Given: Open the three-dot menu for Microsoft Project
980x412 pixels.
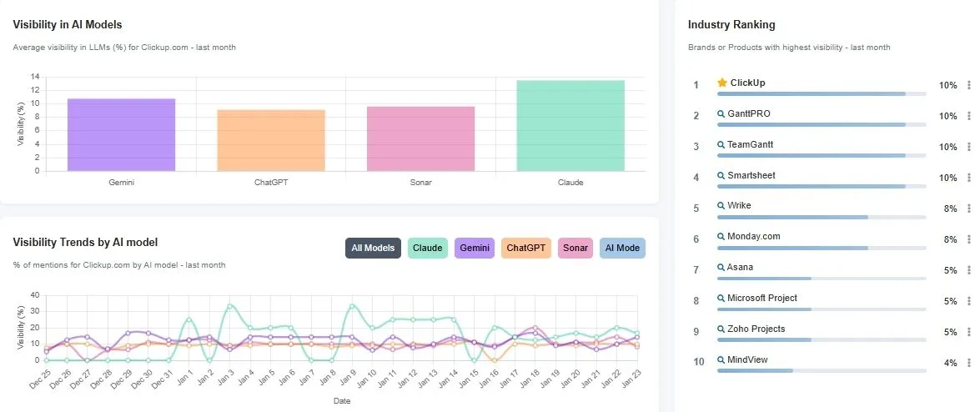Looking at the screenshot, I should pos(969,301).
